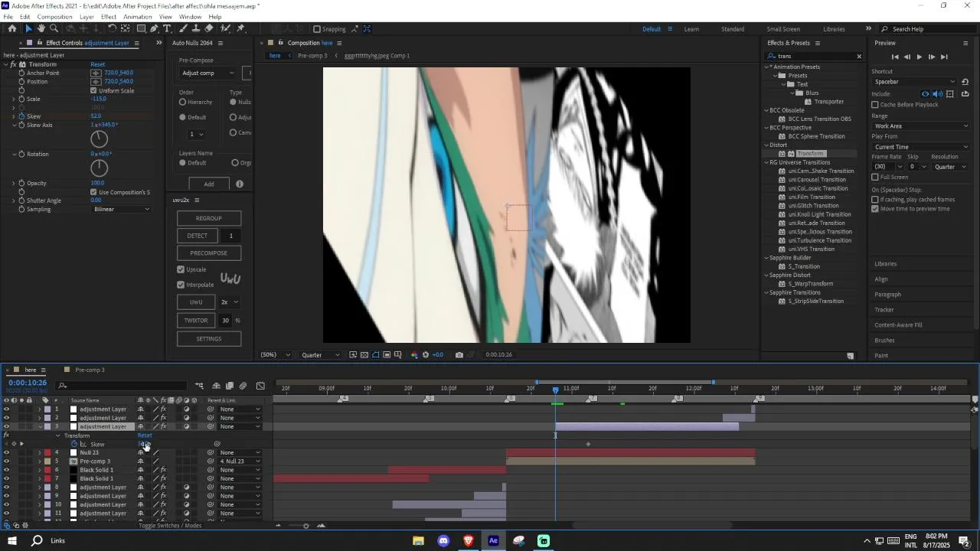Toggle the Snapping checkbox
Image resolution: width=980 pixels, height=551 pixels.
pos(317,29)
